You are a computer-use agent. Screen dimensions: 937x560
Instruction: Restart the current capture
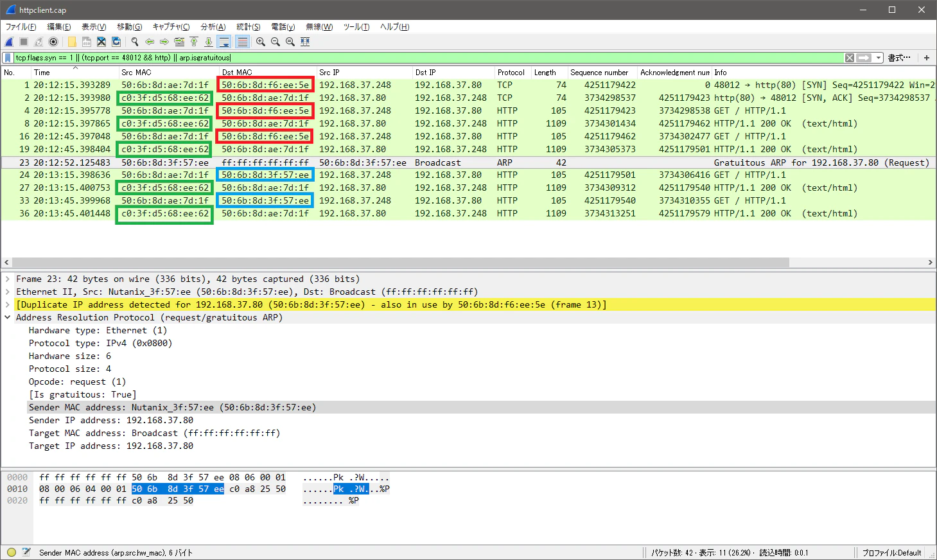[x=39, y=42]
